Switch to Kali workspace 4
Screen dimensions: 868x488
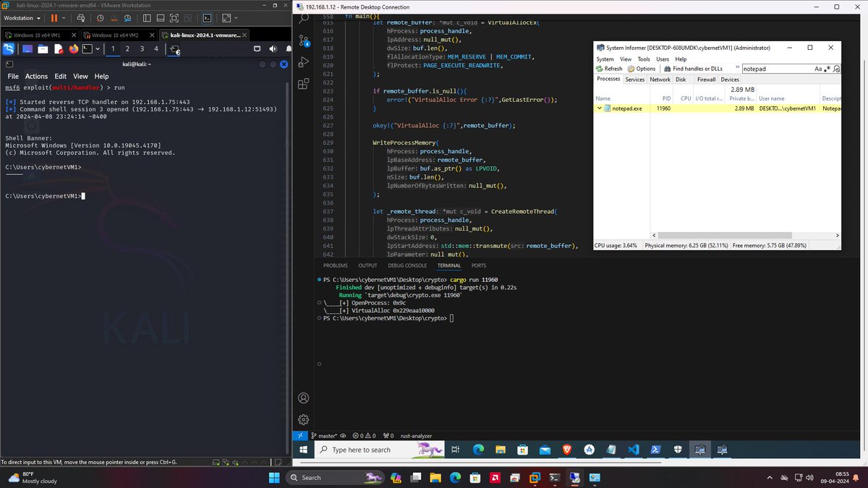click(x=156, y=48)
